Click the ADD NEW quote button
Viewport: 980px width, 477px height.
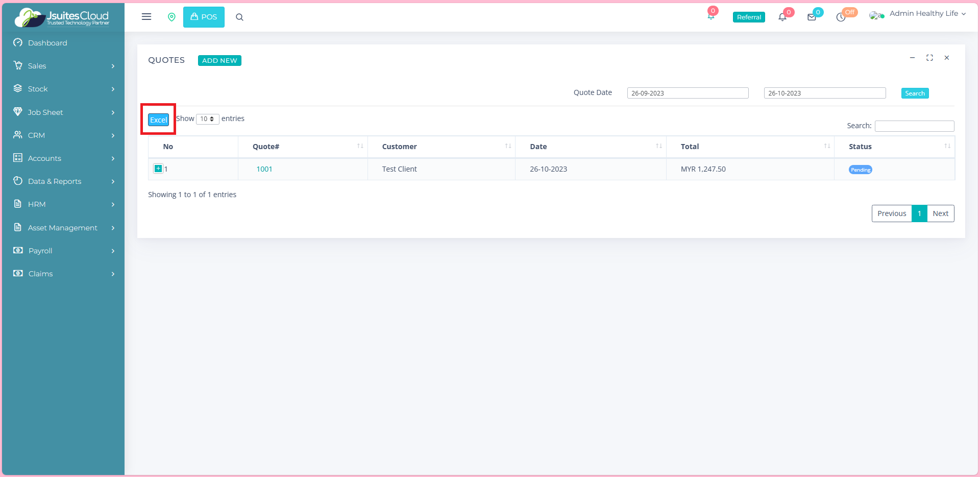click(x=219, y=61)
